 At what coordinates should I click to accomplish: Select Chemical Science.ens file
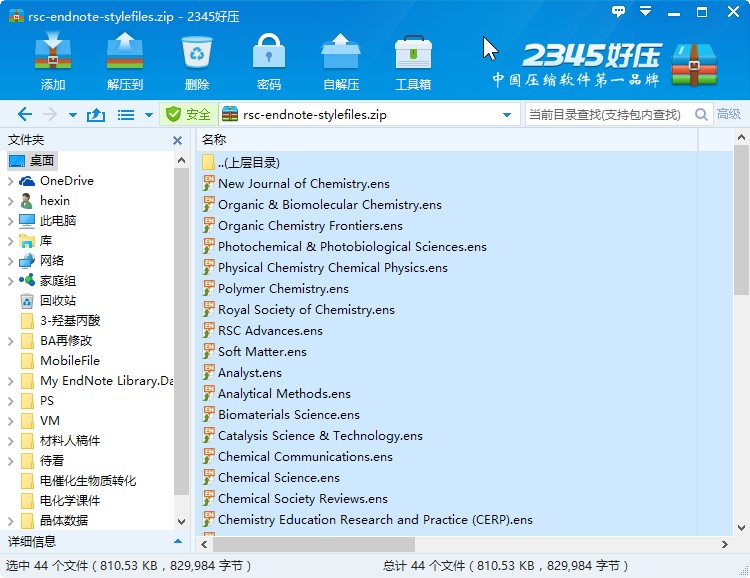[x=278, y=478]
